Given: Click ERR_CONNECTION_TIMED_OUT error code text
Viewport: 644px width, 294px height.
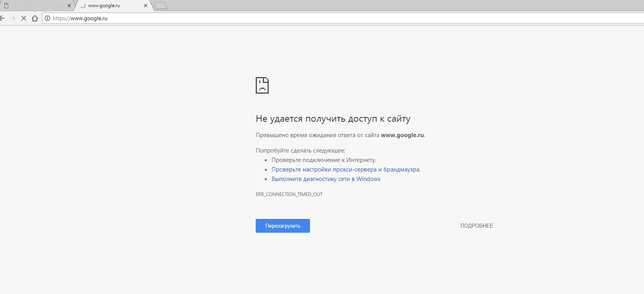Looking at the screenshot, I should 289,194.
